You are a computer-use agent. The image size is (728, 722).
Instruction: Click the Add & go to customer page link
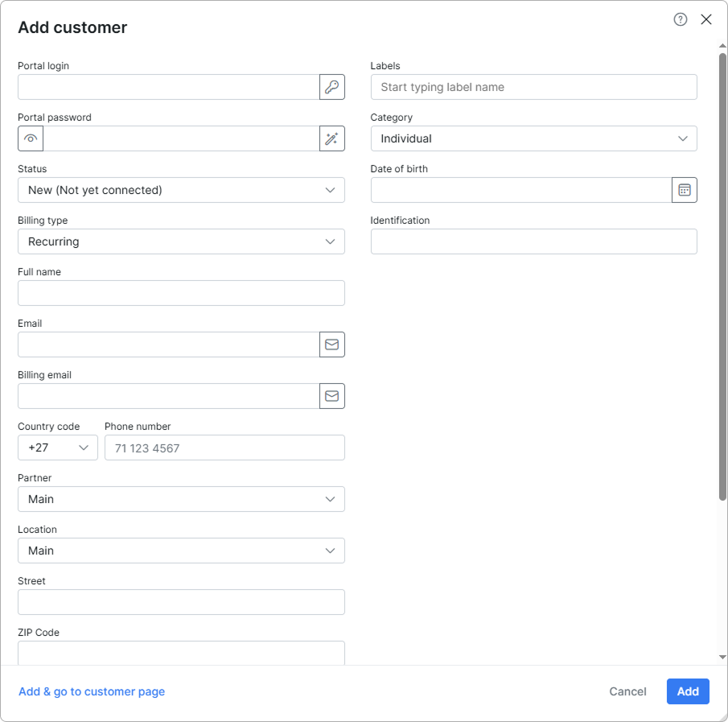(92, 691)
